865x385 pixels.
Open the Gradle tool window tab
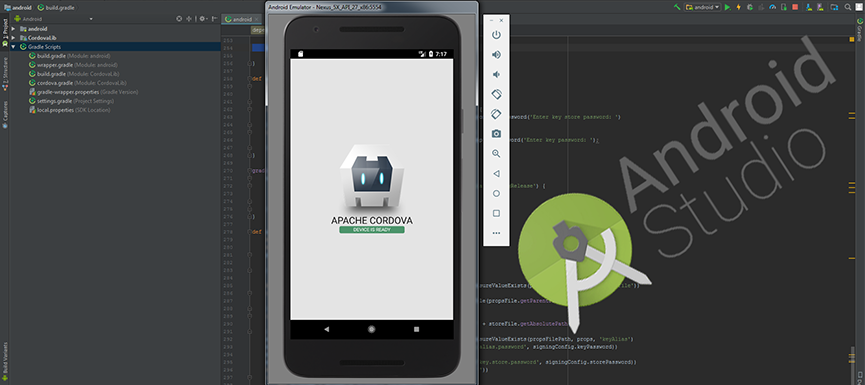click(860, 29)
